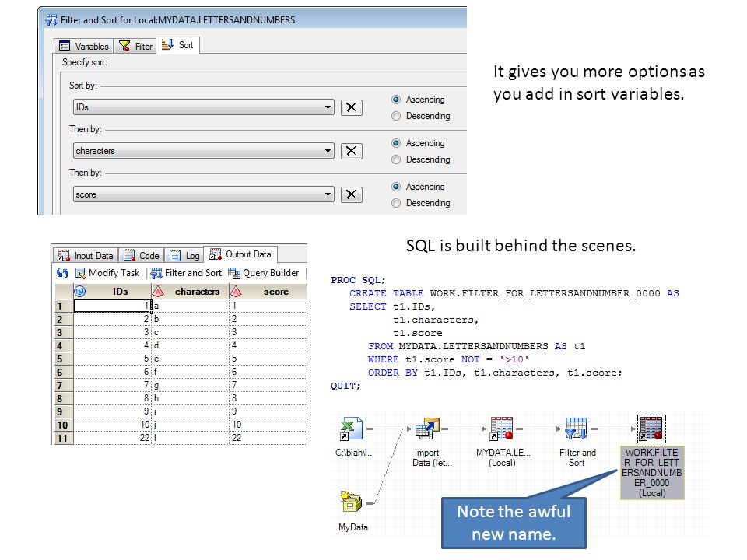Open the Output Data tab
This screenshot has height=560, width=747.
coord(240,254)
